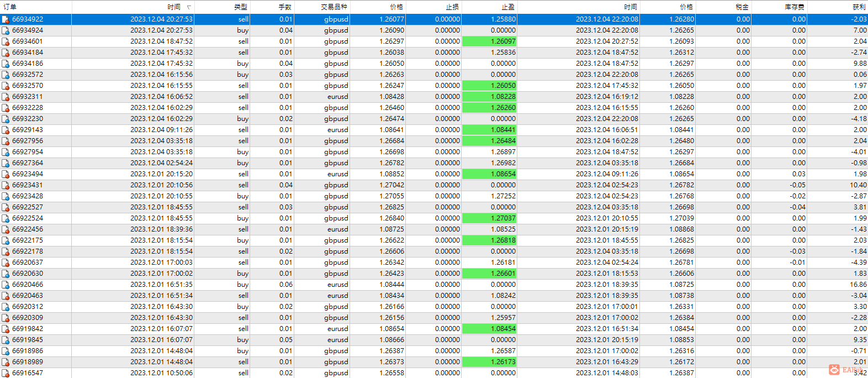Select green take-profit cell 1.08228
This screenshot has height=378, width=868.
pyautogui.click(x=489, y=97)
